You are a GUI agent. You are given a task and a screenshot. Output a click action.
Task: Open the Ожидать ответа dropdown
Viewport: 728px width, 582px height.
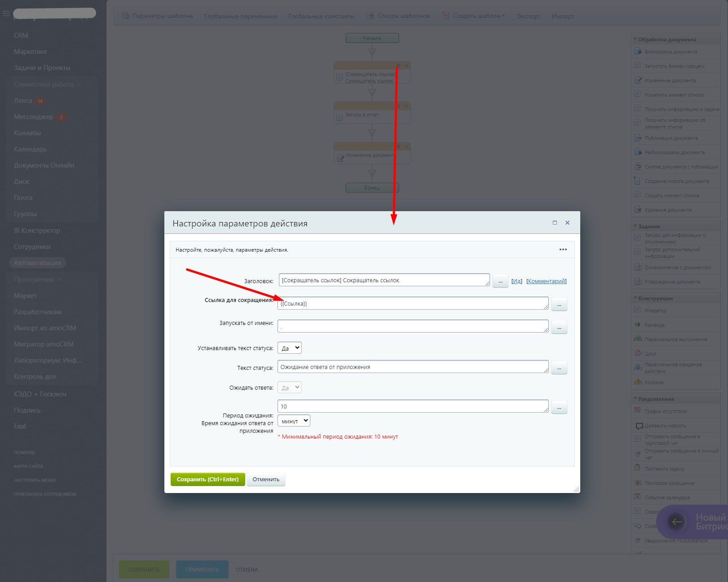coord(290,387)
